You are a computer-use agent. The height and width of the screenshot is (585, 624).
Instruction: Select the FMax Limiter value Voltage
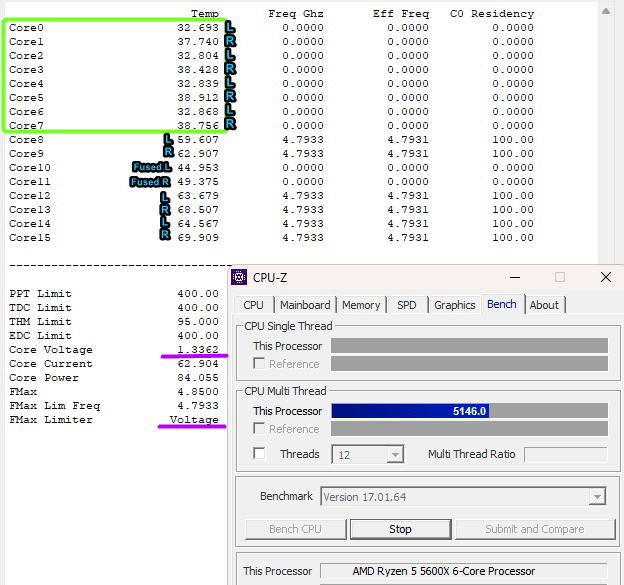pyautogui.click(x=194, y=419)
